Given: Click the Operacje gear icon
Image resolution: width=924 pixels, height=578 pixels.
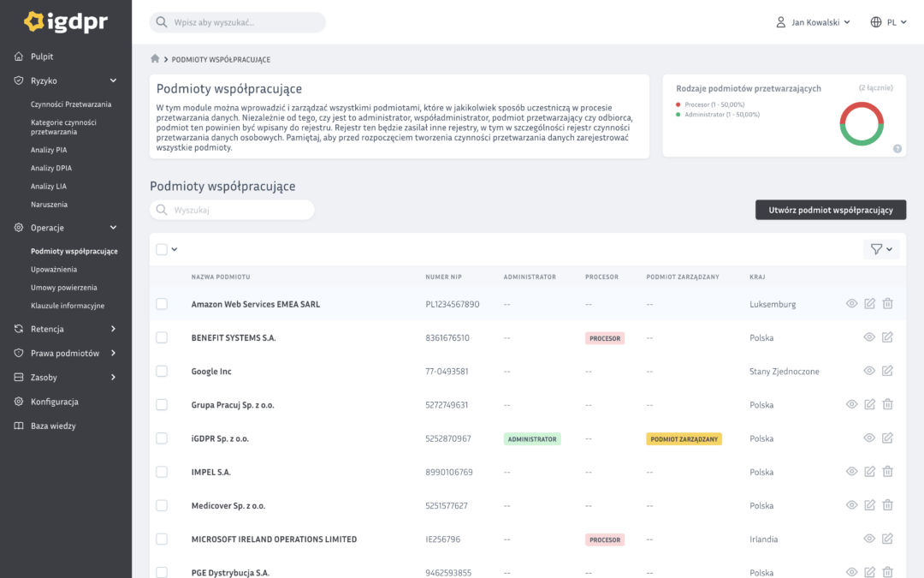Looking at the screenshot, I should [19, 227].
